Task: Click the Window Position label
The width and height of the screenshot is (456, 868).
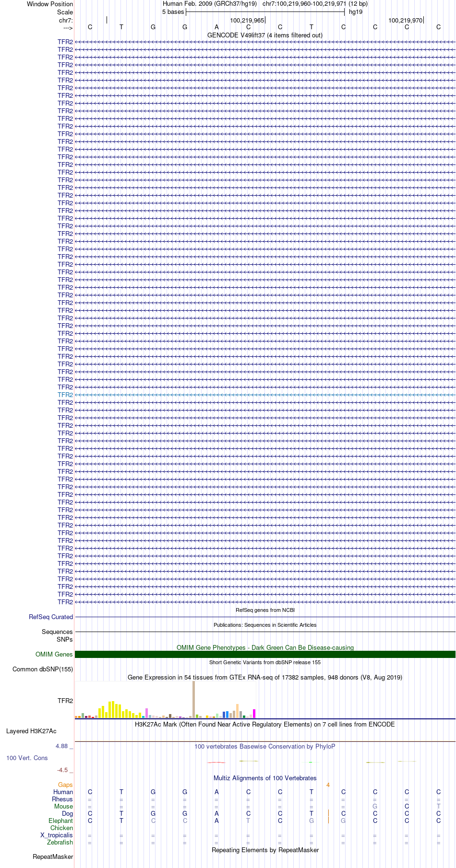Action: [50, 4]
